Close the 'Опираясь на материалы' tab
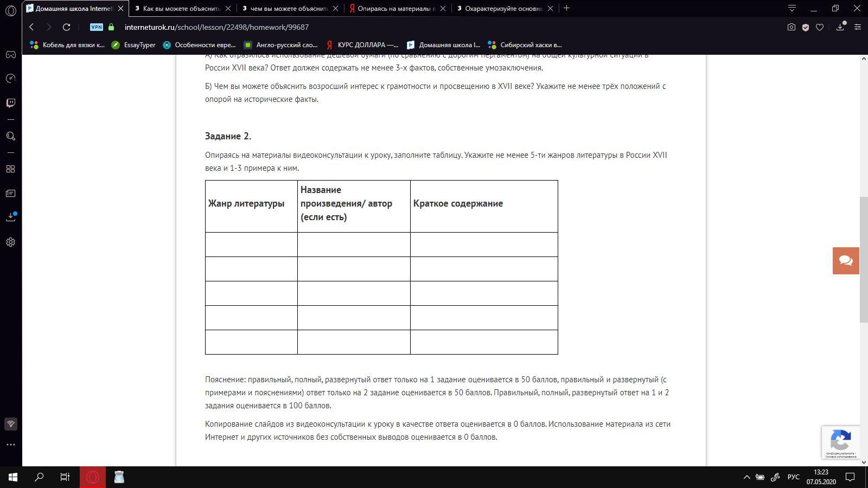The height and width of the screenshot is (488, 868). [443, 9]
